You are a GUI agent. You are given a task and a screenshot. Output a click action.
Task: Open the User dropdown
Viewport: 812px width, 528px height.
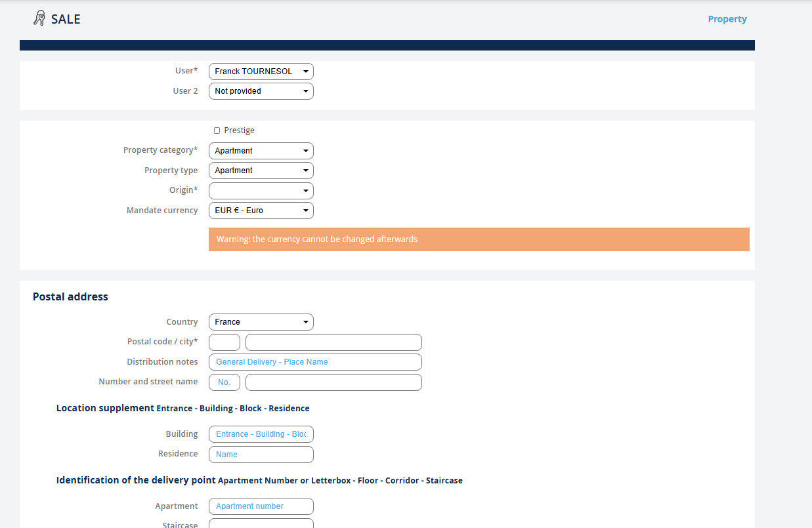pos(261,71)
